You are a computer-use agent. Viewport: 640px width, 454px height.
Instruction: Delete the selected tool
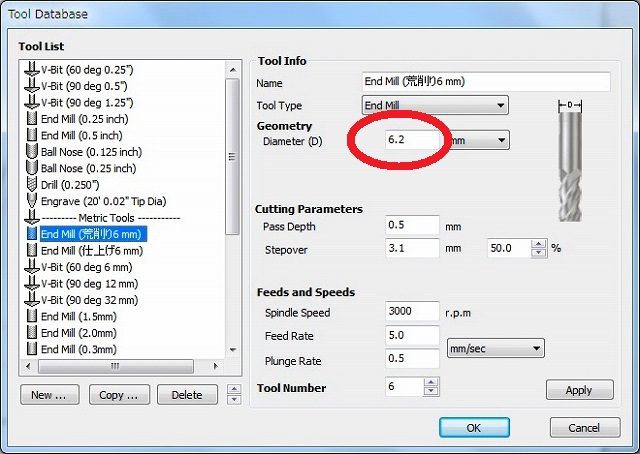pos(187,395)
